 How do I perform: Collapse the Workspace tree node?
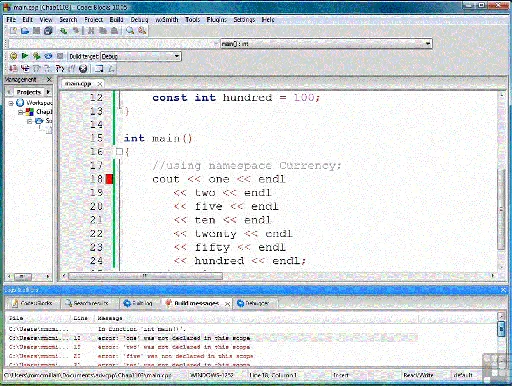[11, 103]
